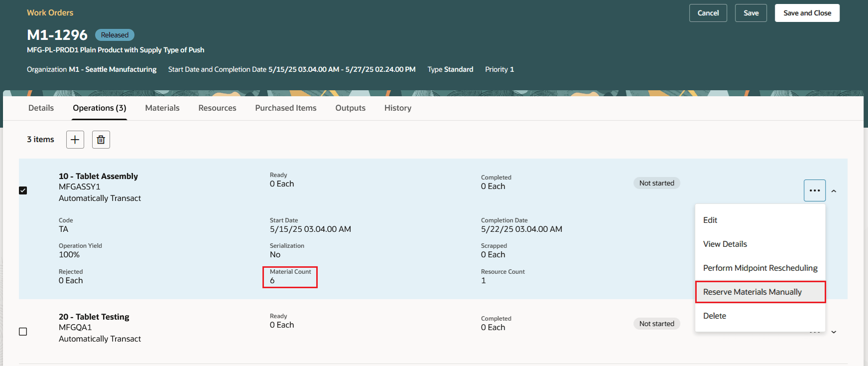Click the 10 - Tablet Assembly operation name

98,176
